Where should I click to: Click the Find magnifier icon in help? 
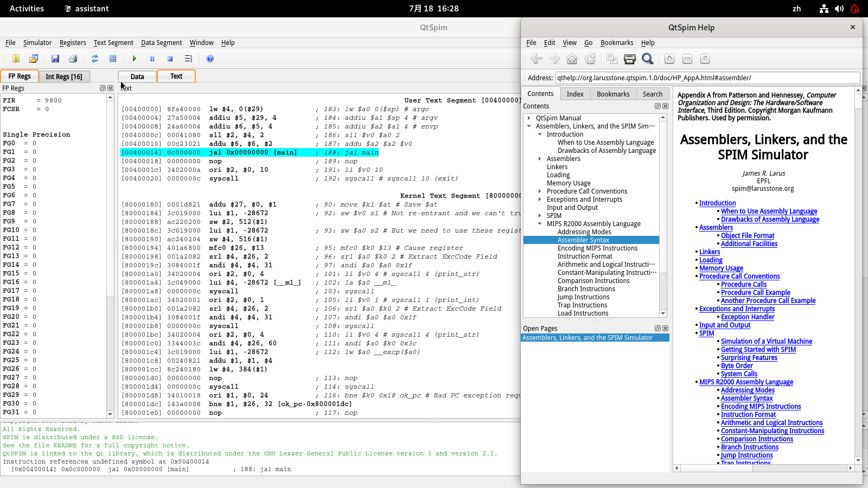coord(647,59)
